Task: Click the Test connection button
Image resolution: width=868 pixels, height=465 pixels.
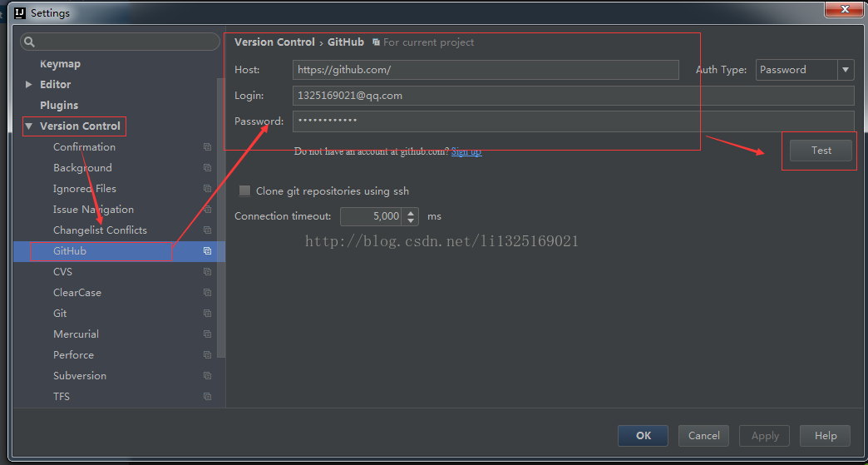Action: point(821,151)
